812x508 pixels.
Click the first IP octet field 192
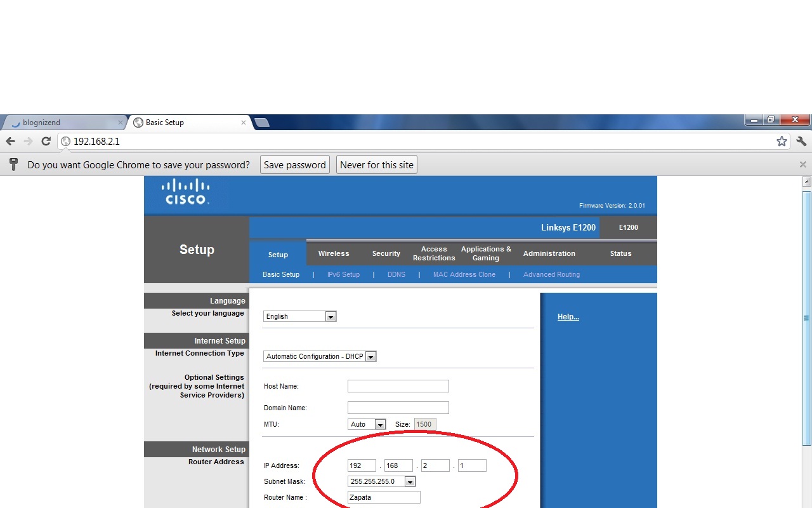362,465
